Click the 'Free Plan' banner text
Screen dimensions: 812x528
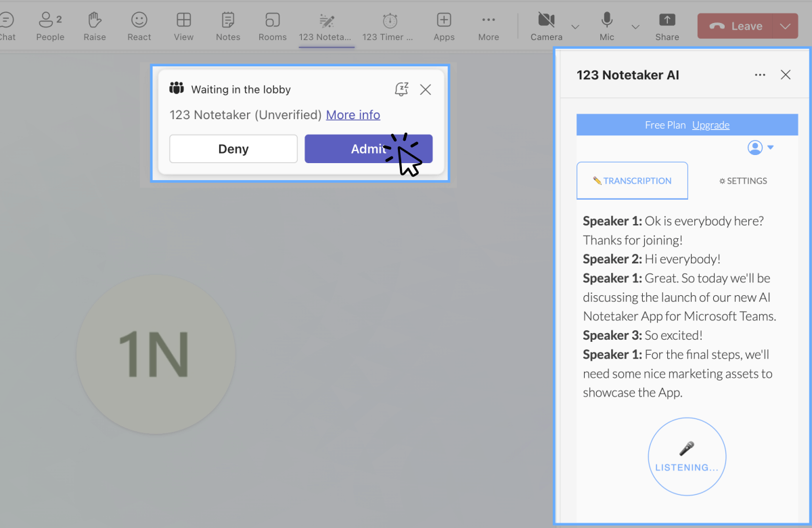point(665,125)
